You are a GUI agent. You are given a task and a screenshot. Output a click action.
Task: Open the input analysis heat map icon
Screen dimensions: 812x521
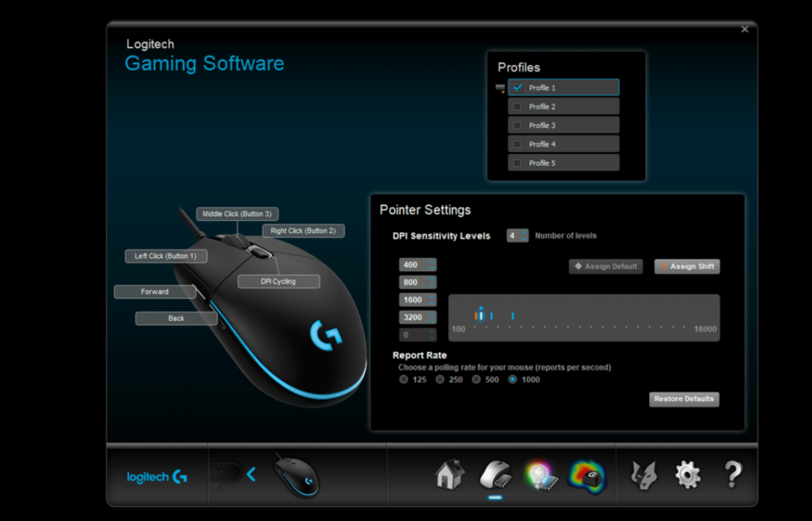587,476
